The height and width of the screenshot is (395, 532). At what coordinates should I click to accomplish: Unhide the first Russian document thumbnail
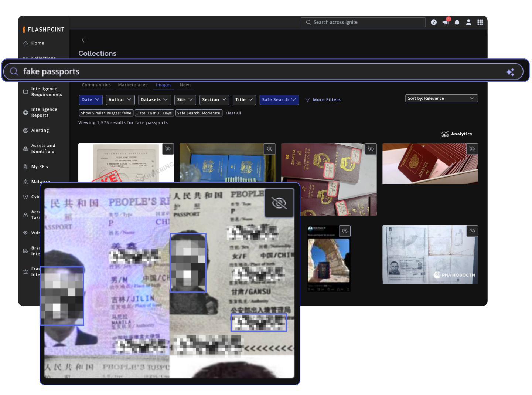pyautogui.click(x=168, y=149)
